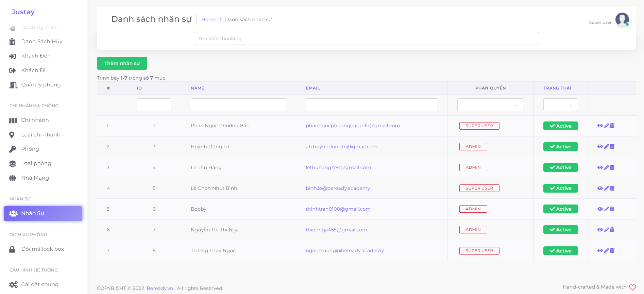644x294 pixels.
Task: Select Chi nhánh from the sidebar menu
Action: pyautogui.click(x=35, y=120)
